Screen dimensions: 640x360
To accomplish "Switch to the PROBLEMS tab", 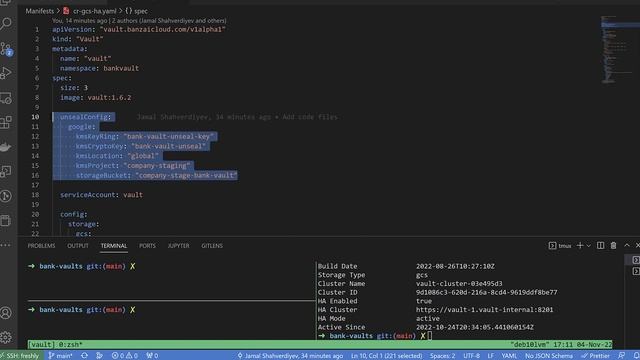I will point(41,246).
